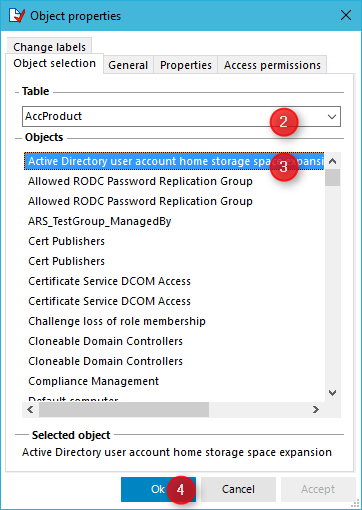Click the horizontal scrollbar thumb
Viewport: 362px width, 510px height.
124,409
